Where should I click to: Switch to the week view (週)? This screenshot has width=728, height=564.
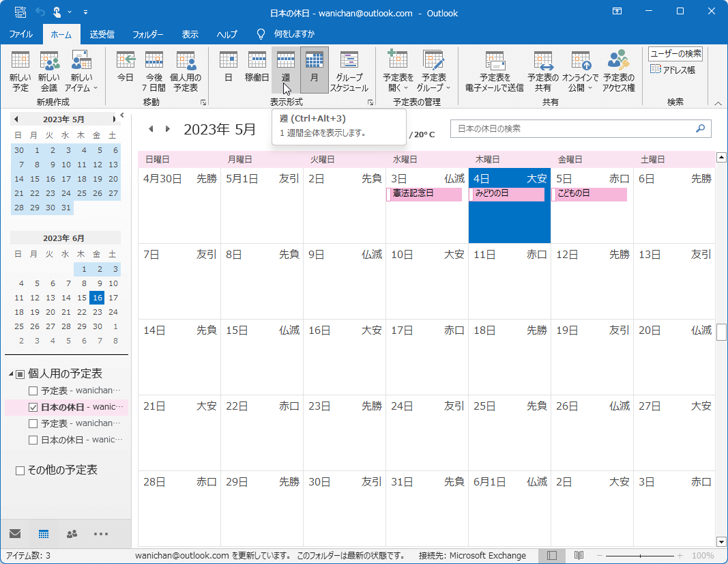click(x=285, y=71)
